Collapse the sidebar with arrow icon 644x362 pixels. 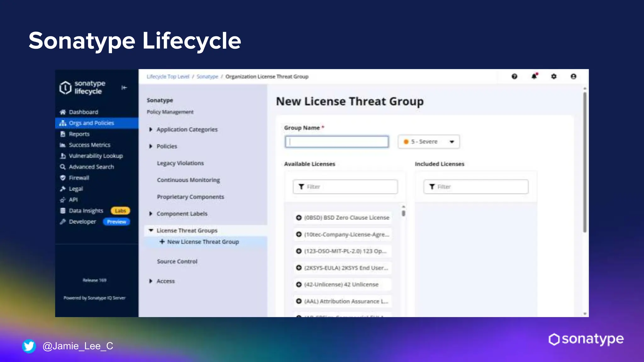[124, 88]
